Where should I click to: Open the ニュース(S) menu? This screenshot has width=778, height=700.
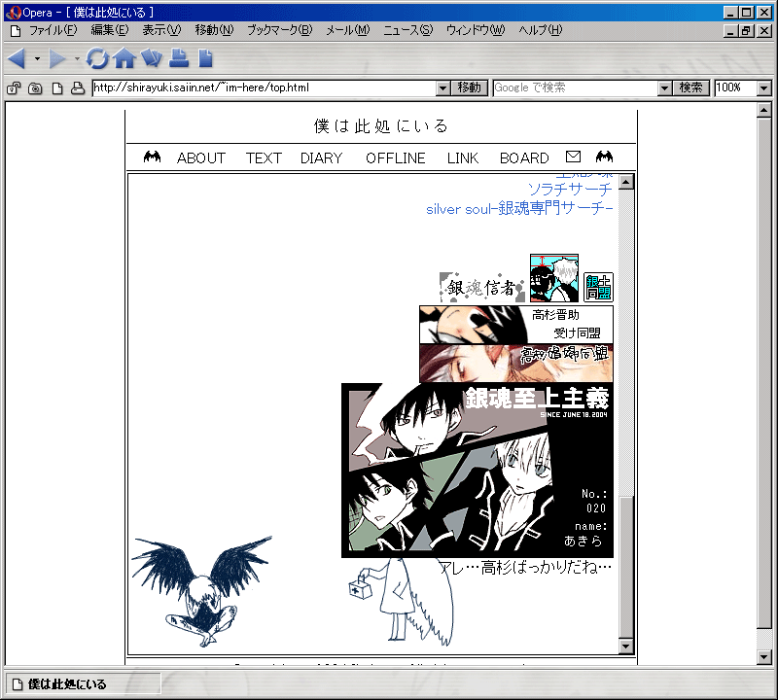coord(407,31)
